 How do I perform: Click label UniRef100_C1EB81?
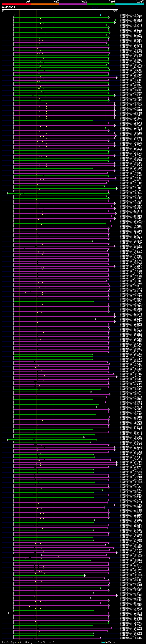131,357
